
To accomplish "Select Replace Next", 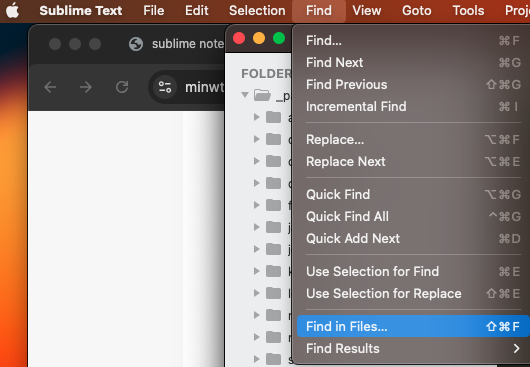I will point(413,162).
